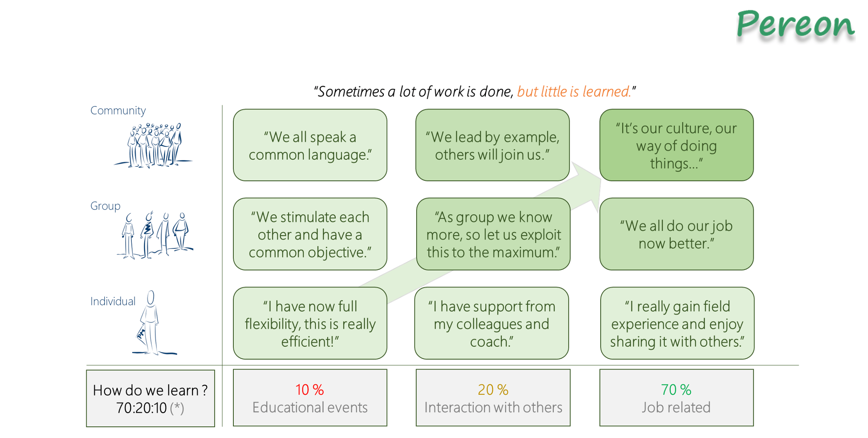Viewport: 868px width, 438px height.
Task: Select the "We all speak a common language" box
Action: 310,145
